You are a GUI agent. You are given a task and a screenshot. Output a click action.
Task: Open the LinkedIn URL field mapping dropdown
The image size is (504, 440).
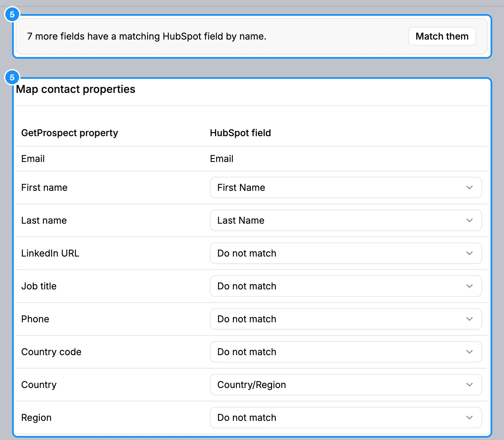[346, 253]
